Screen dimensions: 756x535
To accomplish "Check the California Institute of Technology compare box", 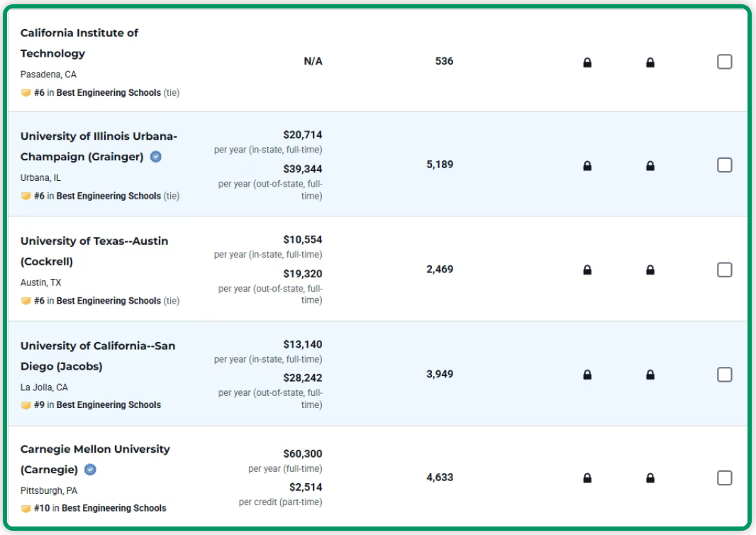I will tap(724, 62).
